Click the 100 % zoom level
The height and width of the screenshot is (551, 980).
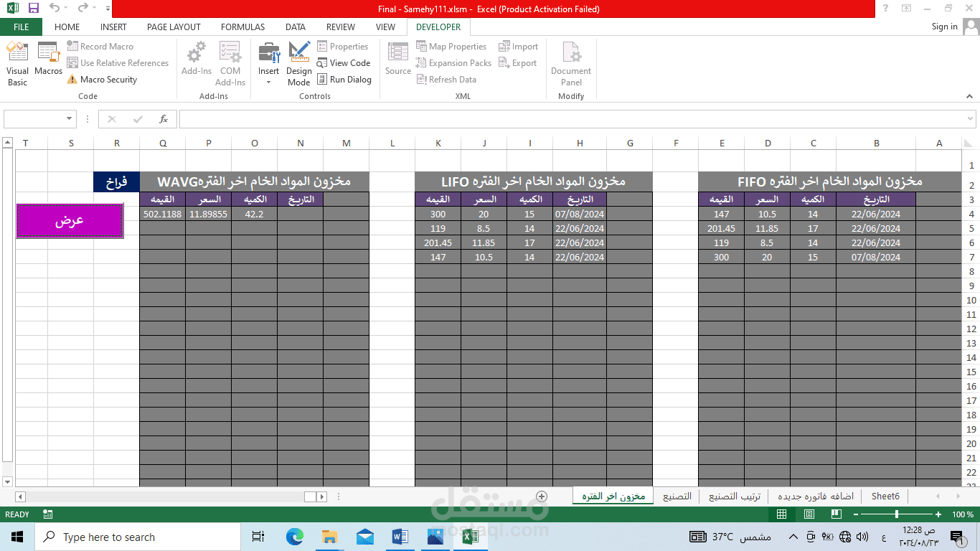point(963,514)
